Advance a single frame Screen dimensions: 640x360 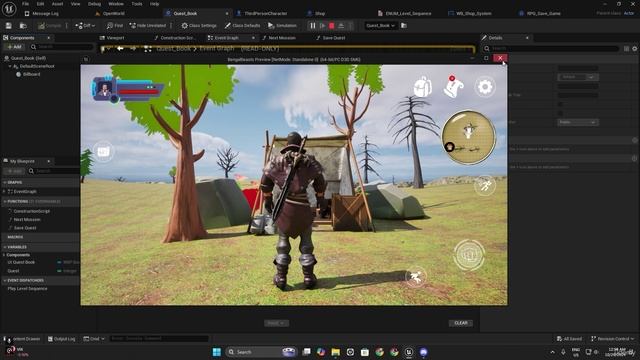[322, 26]
